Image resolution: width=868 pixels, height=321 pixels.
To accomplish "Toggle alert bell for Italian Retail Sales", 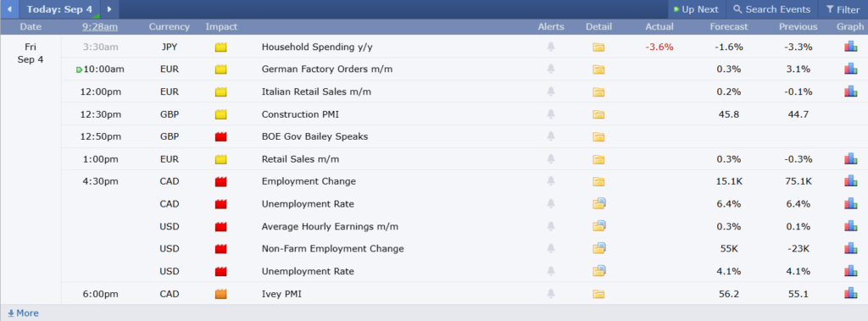I will pos(551,91).
